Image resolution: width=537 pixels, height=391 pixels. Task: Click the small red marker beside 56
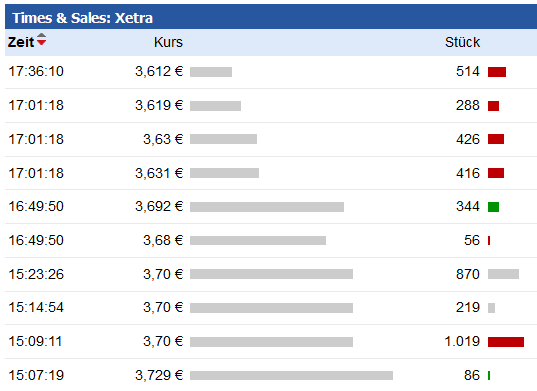coord(489,240)
